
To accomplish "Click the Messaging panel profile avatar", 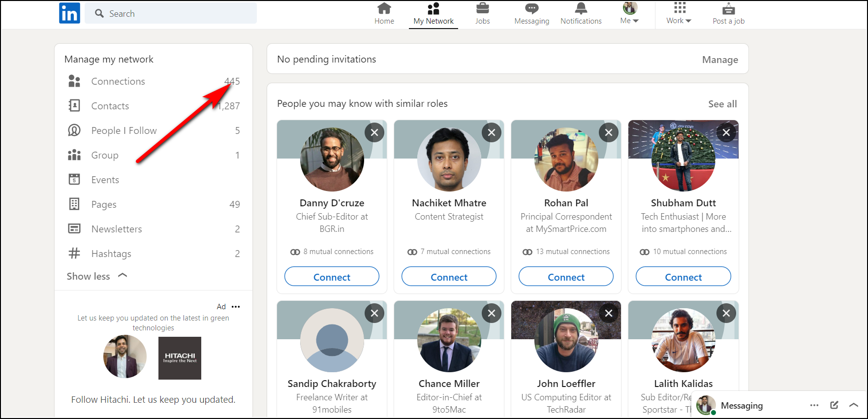I will [706, 405].
